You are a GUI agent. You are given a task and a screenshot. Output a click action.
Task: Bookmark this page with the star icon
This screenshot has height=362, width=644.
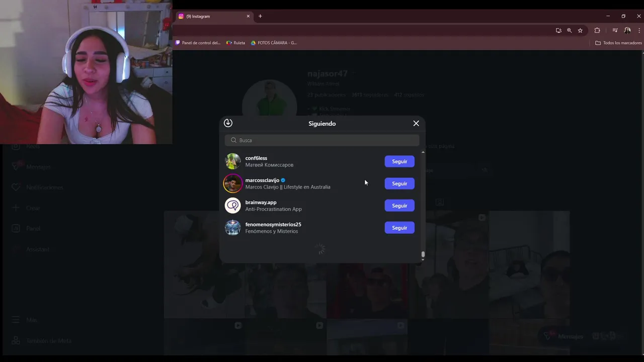tap(580, 30)
